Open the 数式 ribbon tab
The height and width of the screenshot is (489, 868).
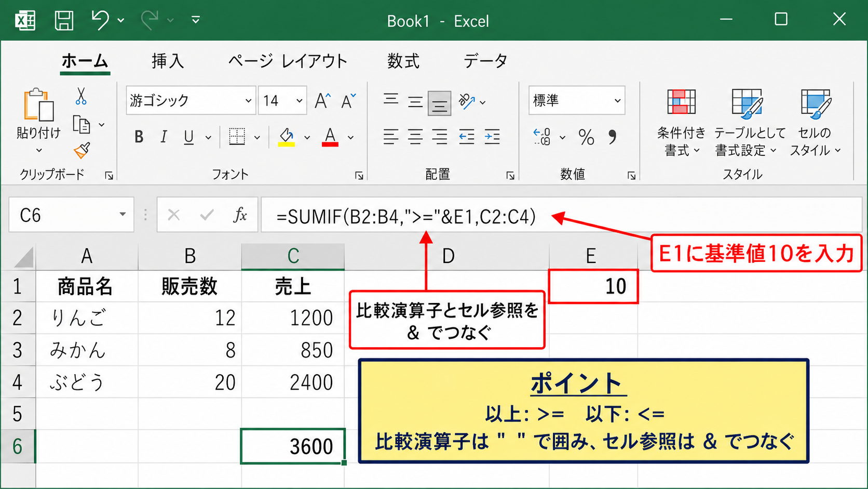(x=403, y=61)
